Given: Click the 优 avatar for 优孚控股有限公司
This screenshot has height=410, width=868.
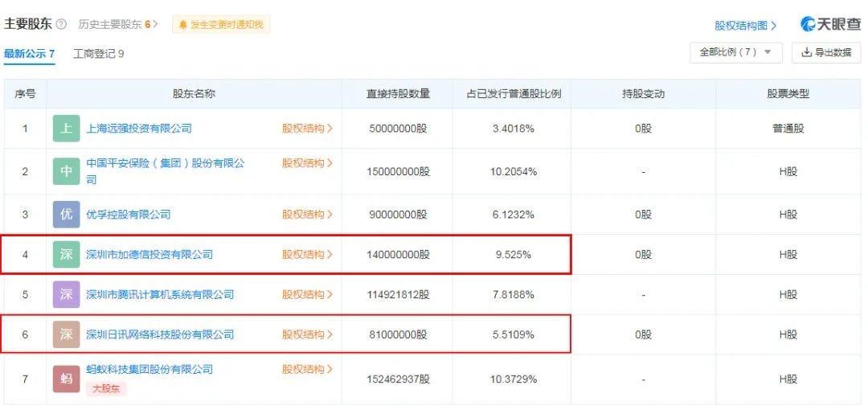Looking at the screenshot, I should 67,215.
